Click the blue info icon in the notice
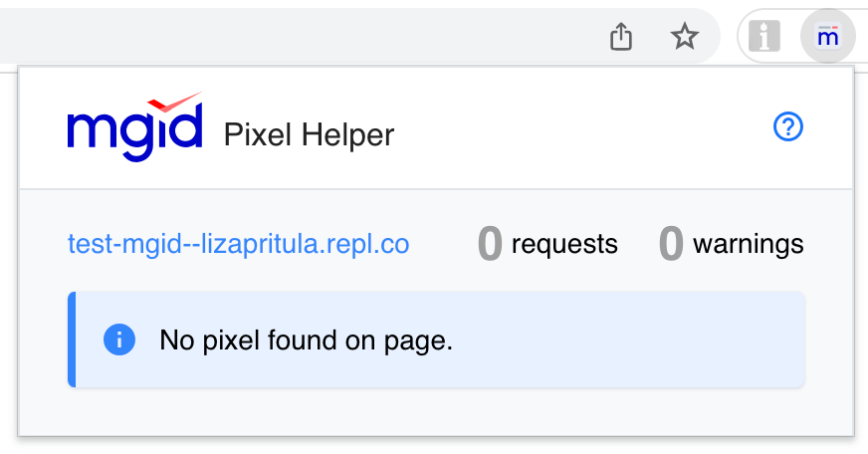The height and width of the screenshot is (454, 868). [119, 340]
